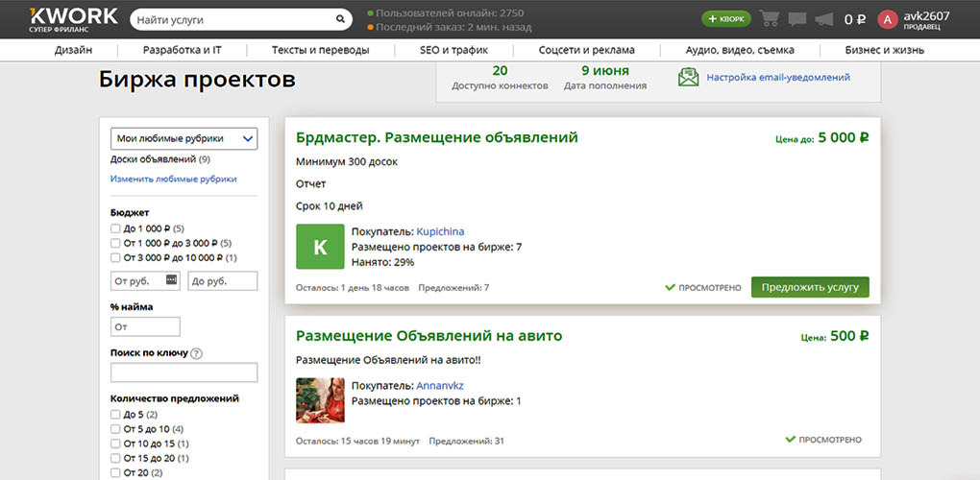
Task: Open Брдмастер. Размещение объявлений project
Action: 437,137
